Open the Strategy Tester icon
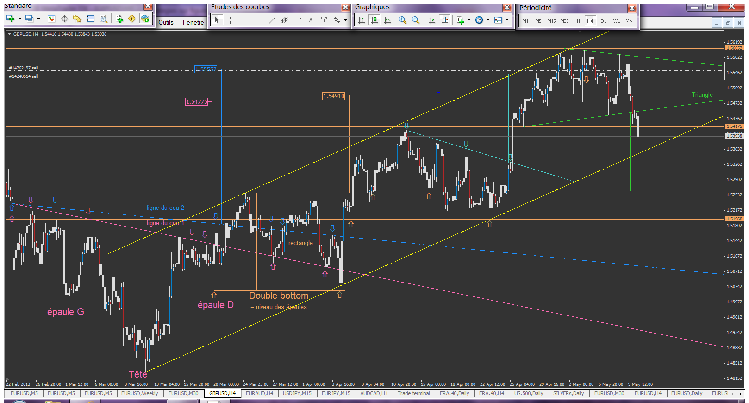Image resolution: width=749 pixels, height=403 pixels. coord(103,19)
